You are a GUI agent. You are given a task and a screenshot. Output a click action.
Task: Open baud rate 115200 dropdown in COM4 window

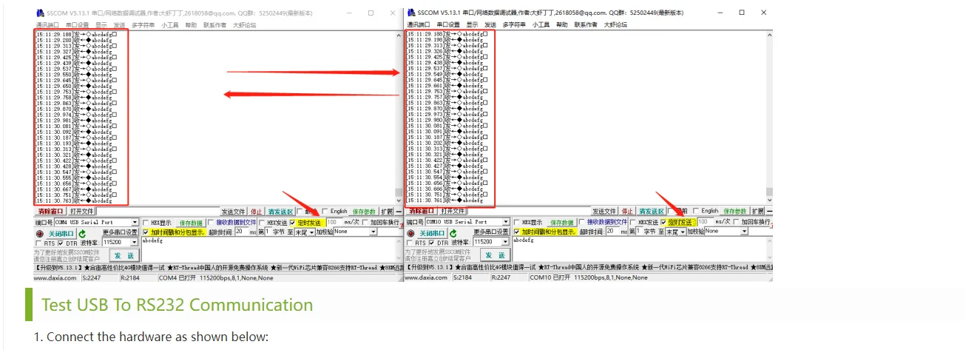coord(135,242)
